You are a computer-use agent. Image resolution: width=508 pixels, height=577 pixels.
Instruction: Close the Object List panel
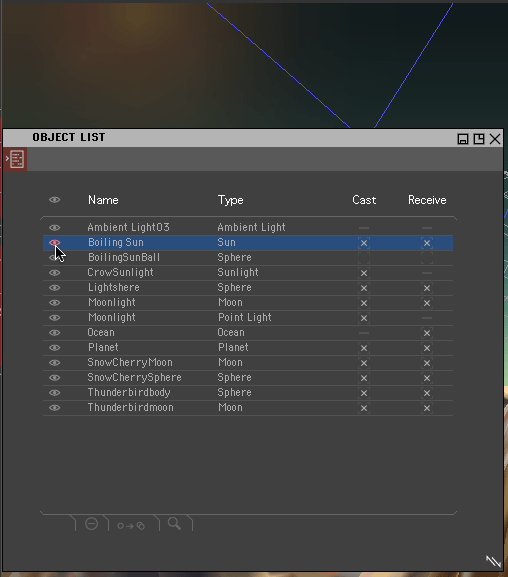[x=495, y=139]
